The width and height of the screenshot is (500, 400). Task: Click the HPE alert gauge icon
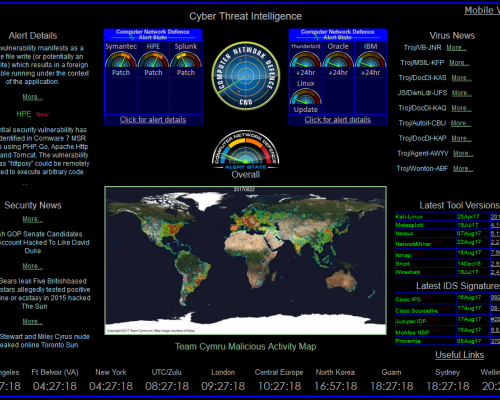point(153,60)
